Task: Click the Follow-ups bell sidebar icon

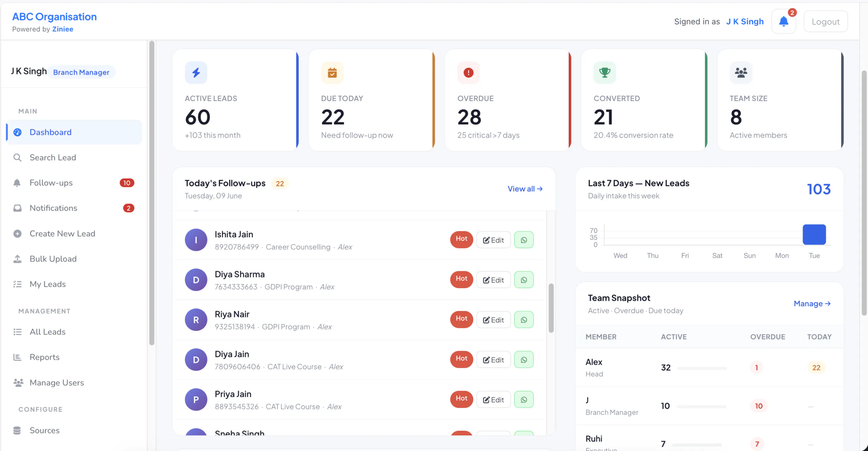Action: point(17,183)
